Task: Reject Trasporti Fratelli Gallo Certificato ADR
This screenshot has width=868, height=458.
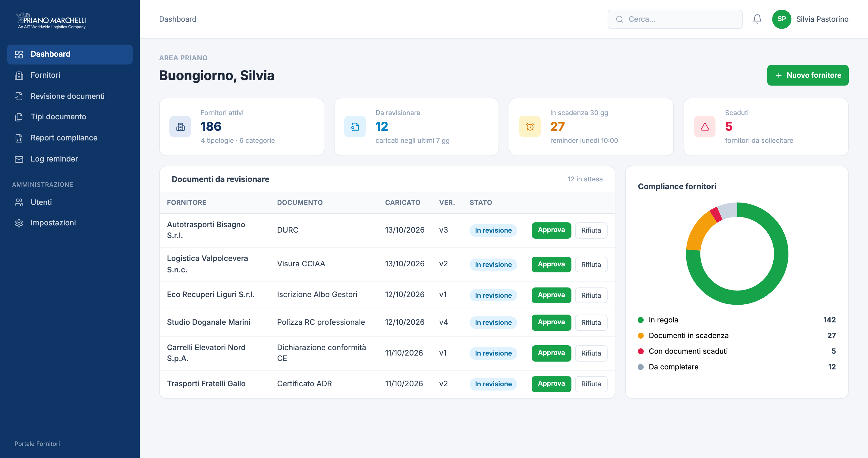Action: [591, 384]
